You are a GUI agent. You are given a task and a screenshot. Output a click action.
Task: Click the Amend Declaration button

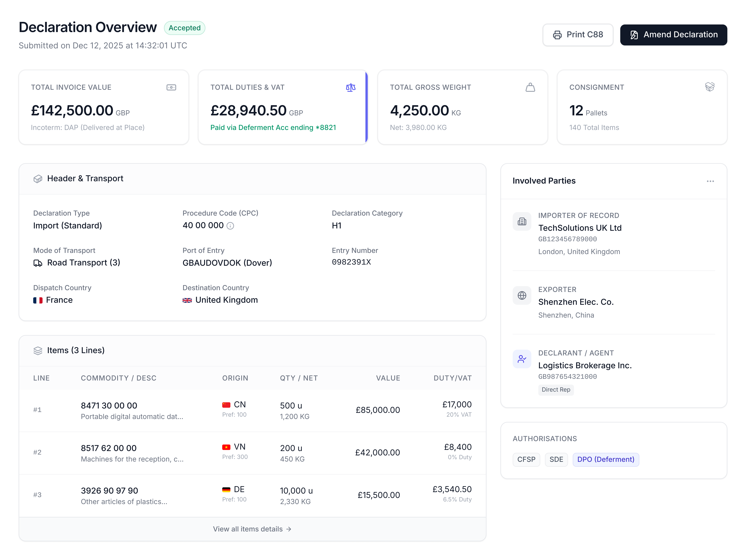point(673,35)
